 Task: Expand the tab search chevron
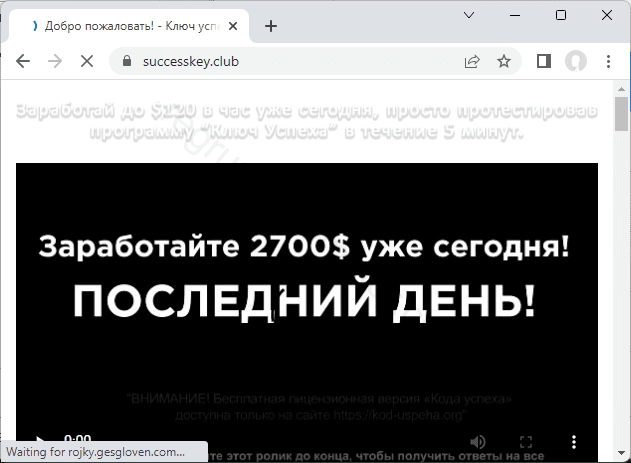(x=468, y=15)
